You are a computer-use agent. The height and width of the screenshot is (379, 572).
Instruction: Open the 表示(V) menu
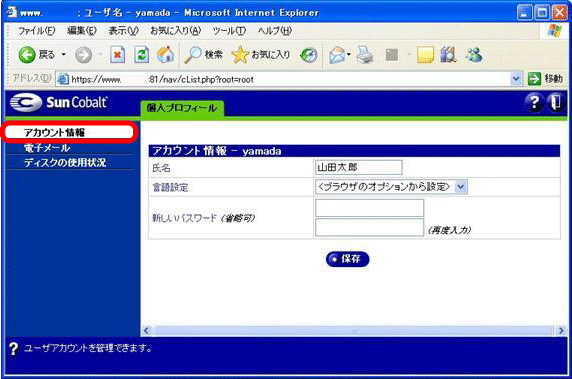point(123,31)
